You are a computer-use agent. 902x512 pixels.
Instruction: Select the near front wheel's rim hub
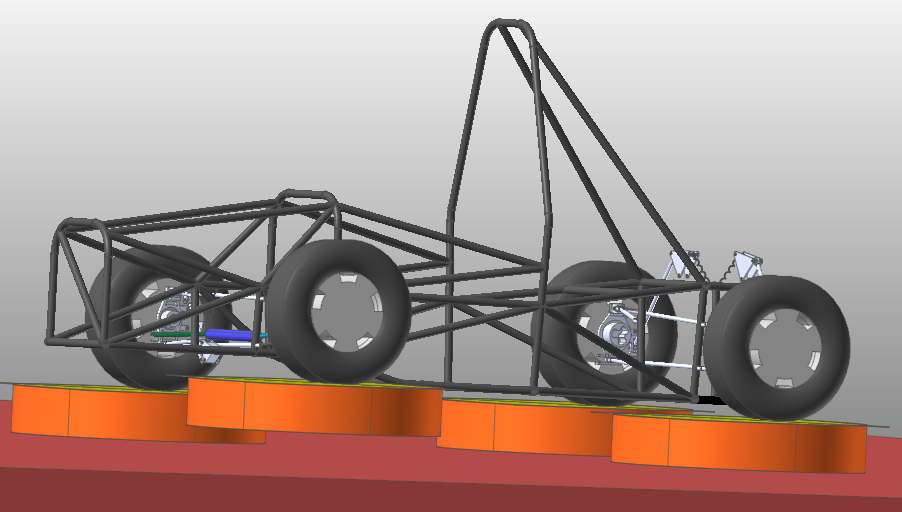[345, 309]
